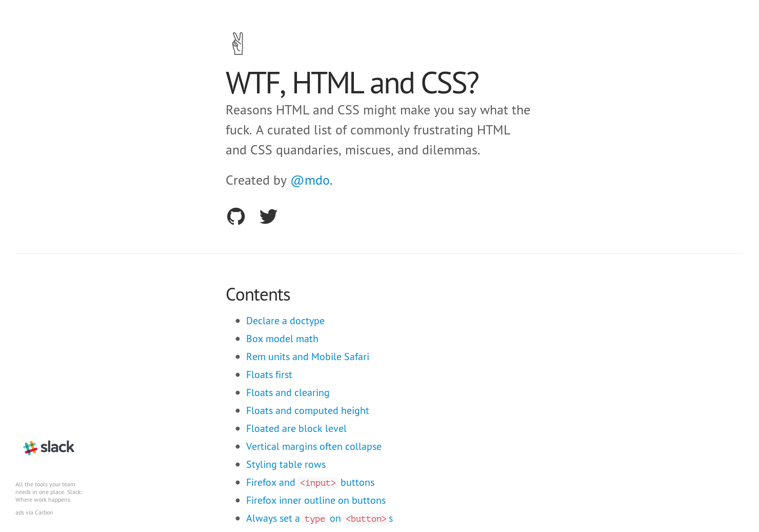The image size is (759, 532).
Task: Open the 'Floats and clearing' link
Action: pyautogui.click(x=288, y=392)
